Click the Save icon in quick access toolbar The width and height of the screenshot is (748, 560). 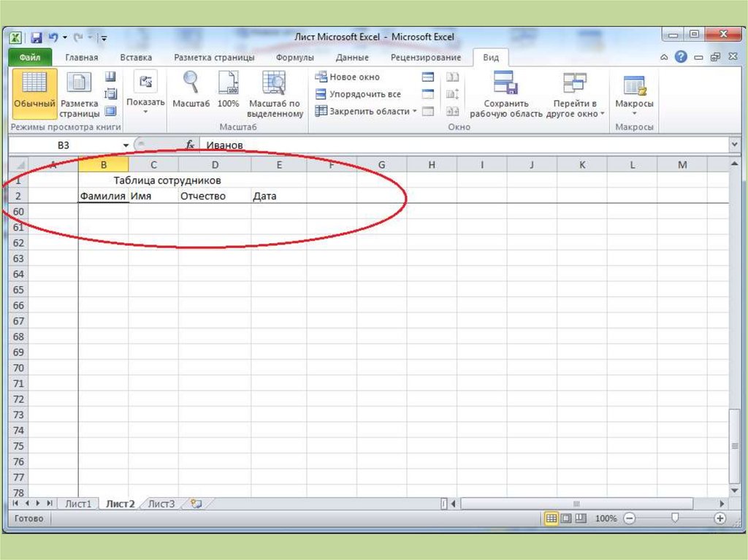37,37
